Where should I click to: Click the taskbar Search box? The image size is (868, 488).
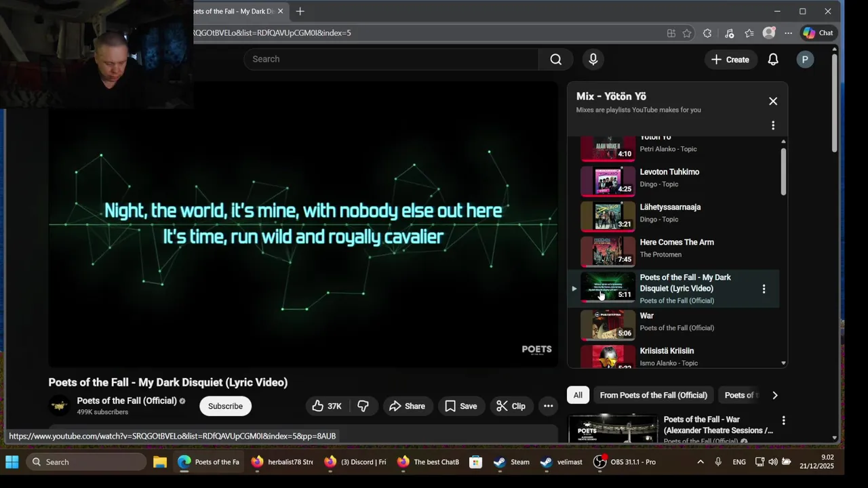(x=86, y=462)
